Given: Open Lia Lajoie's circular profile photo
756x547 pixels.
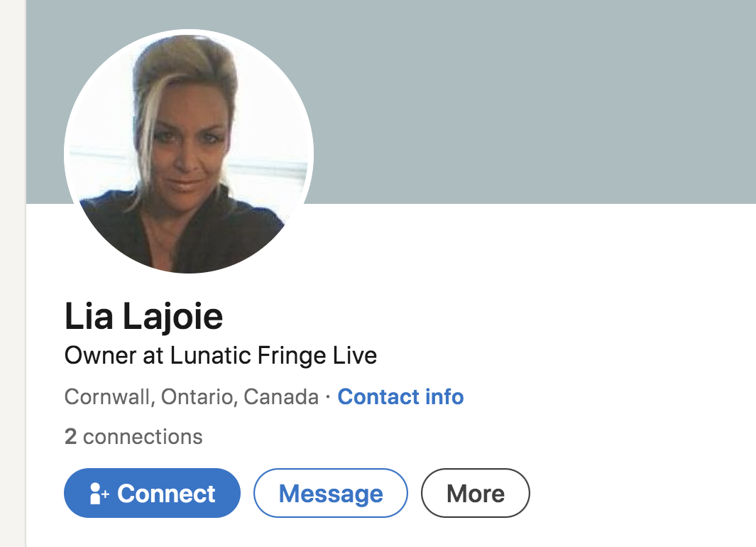Looking at the screenshot, I should tap(189, 151).
